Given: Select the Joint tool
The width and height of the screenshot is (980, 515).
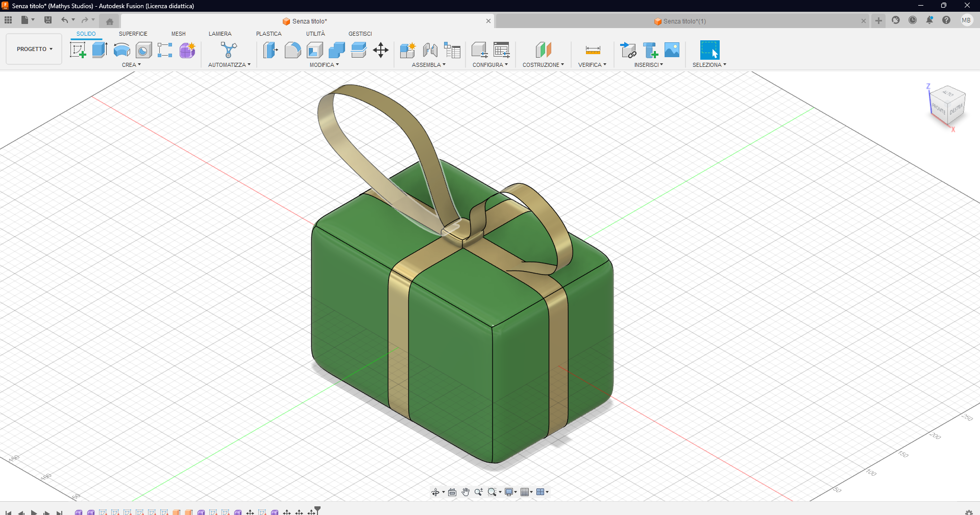Looking at the screenshot, I should pyautogui.click(x=430, y=50).
